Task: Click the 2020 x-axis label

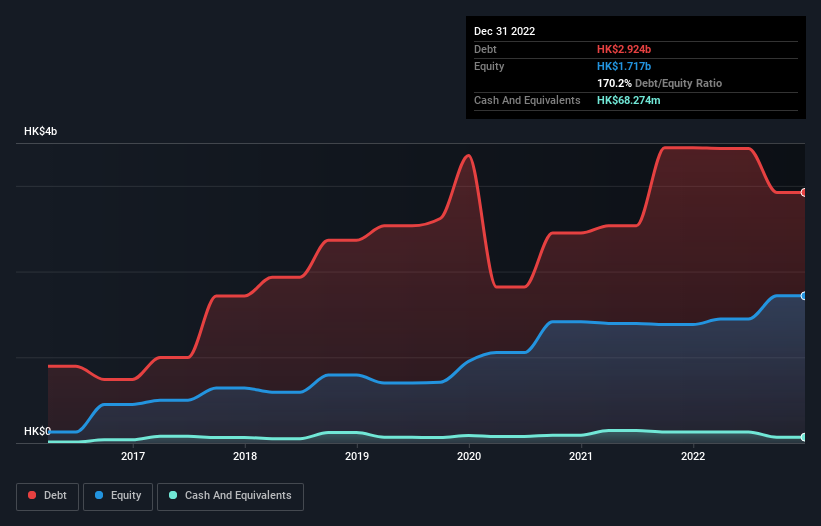Action: pos(469,456)
